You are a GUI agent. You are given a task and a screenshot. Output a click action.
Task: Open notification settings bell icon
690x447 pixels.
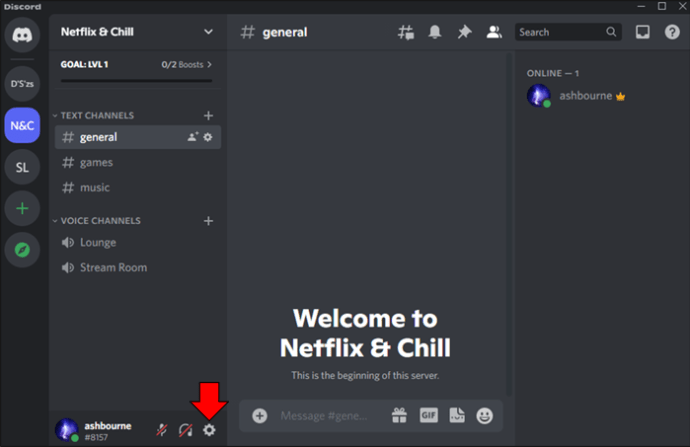pyautogui.click(x=435, y=32)
